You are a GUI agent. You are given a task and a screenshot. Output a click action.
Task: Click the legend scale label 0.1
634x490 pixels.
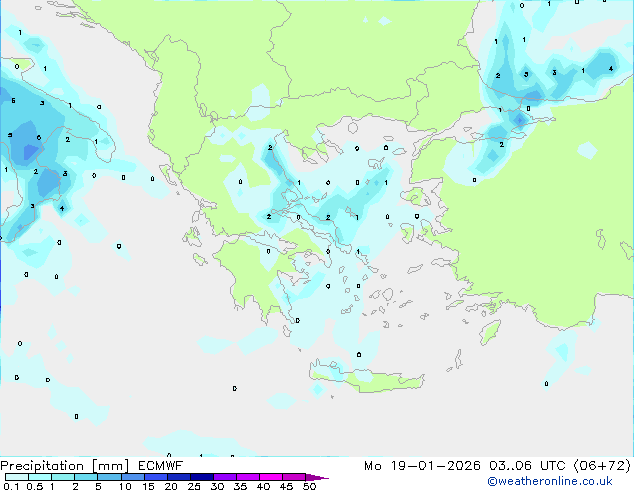[11, 486]
